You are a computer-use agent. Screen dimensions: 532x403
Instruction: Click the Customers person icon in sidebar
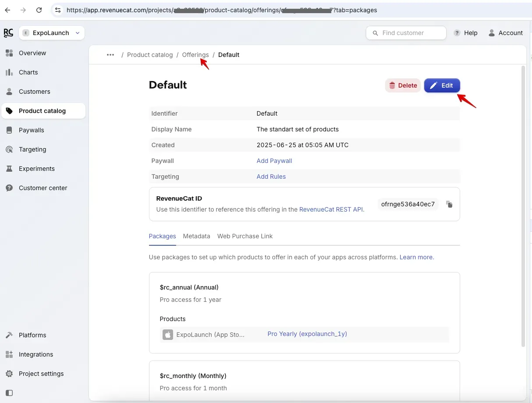(9, 92)
